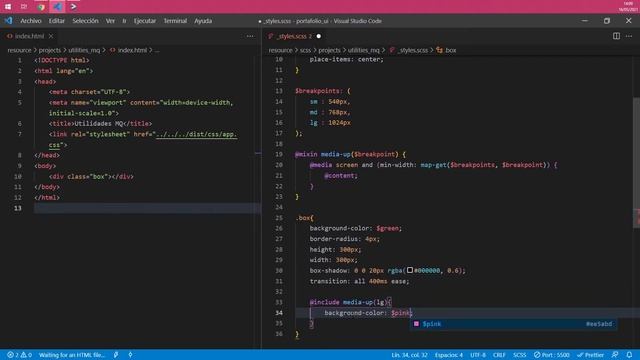Click 'transition: all 400ms ease;' on line 31
This screenshot has height=360, width=640.
pos(359,281)
